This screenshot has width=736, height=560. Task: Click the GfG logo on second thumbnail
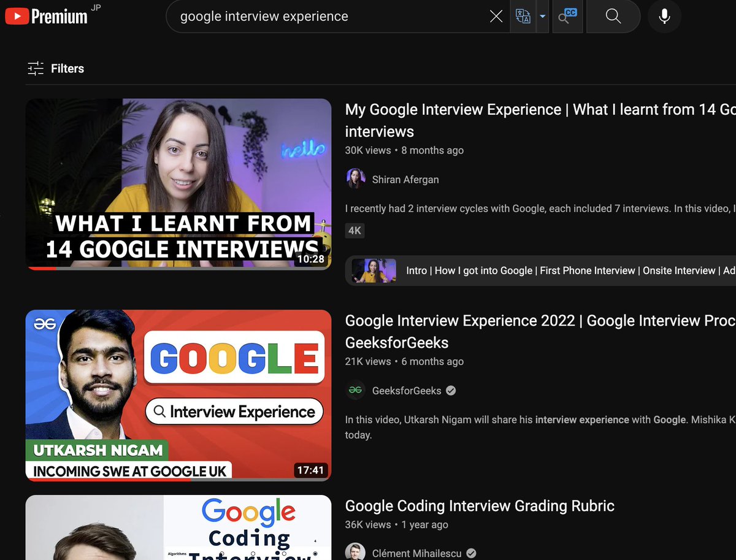pyautogui.click(x=45, y=323)
